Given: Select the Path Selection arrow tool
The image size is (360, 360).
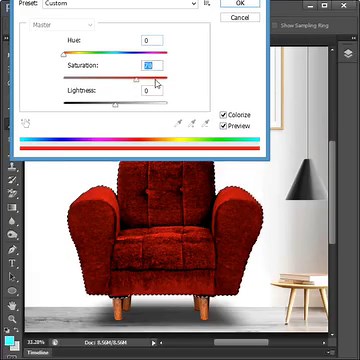Looking at the screenshot, I should coord(12,277).
